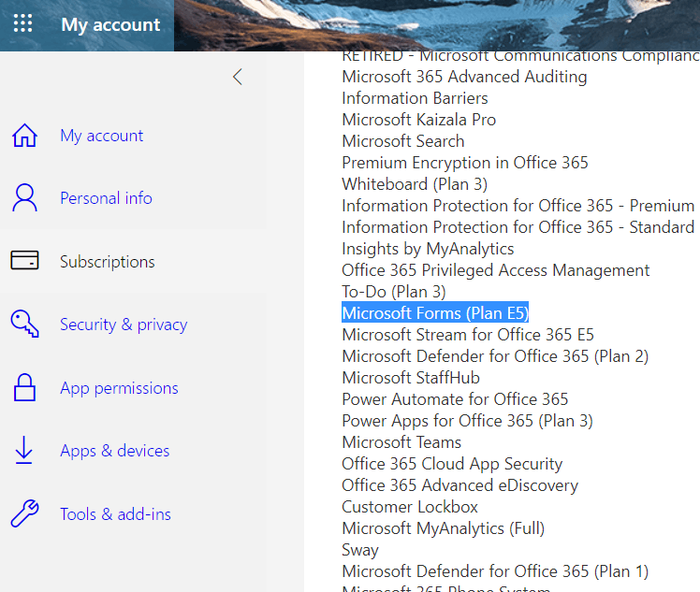Open My account in the sidebar
700x592 pixels.
[x=102, y=136]
